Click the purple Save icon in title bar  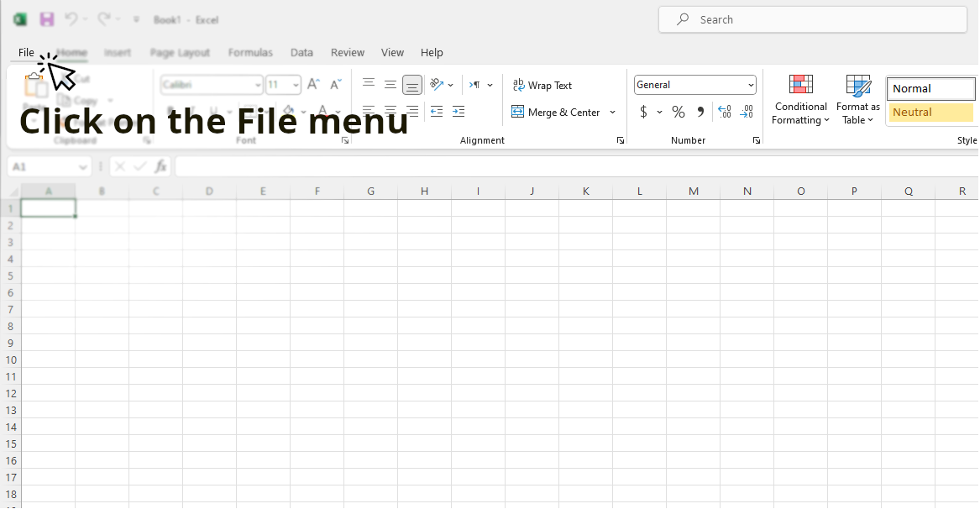pos(47,19)
